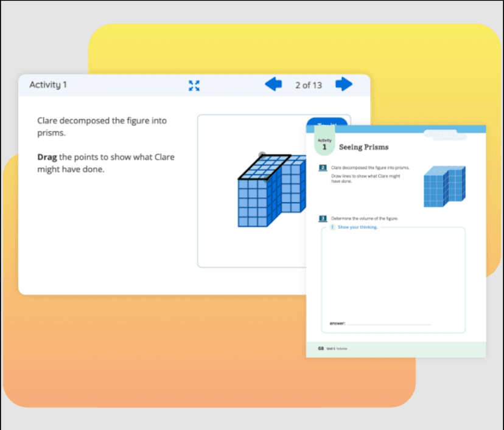Advance to the next slide
This screenshot has width=504, height=430.
344,85
